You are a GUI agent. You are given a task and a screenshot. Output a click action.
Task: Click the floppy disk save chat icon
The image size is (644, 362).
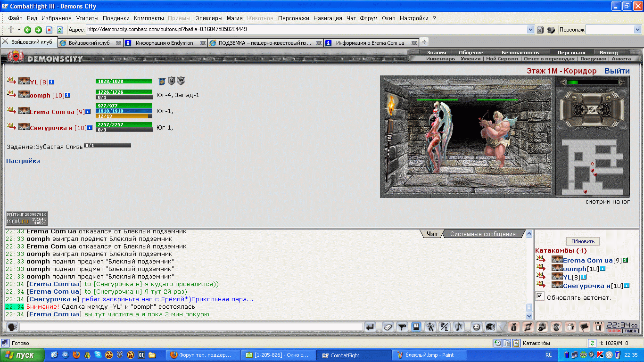(x=416, y=327)
